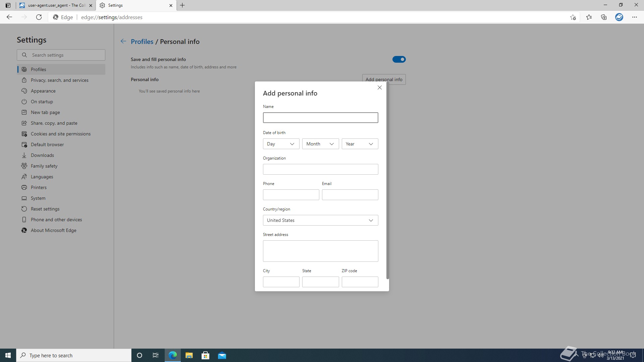Click the Name input field
Screen dimensions: 644x362
[320, 118]
